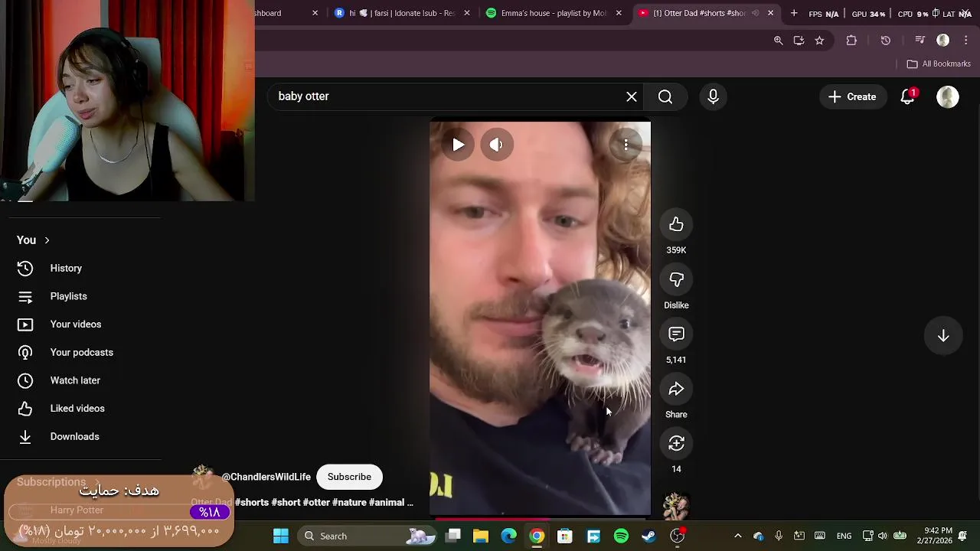Open OBS Studio from the taskbar

pos(678,536)
